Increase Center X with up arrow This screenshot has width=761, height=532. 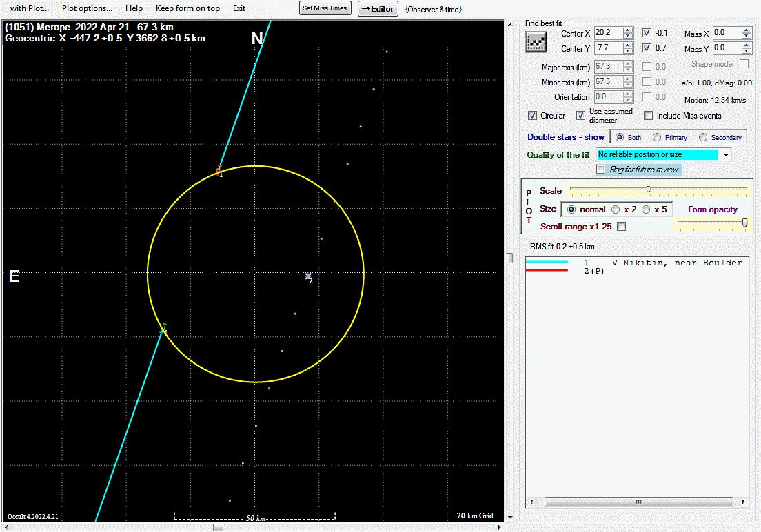[628, 30]
